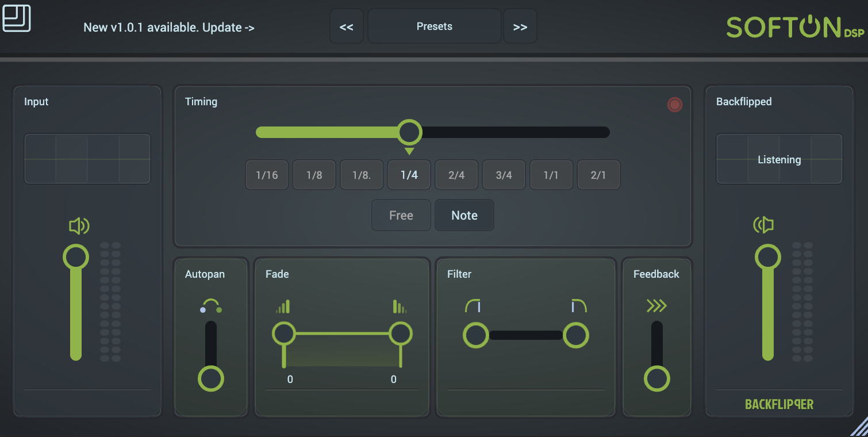Screen dimensions: 868x437
Task: Click the Fade out handle
Action: pos(401,333)
